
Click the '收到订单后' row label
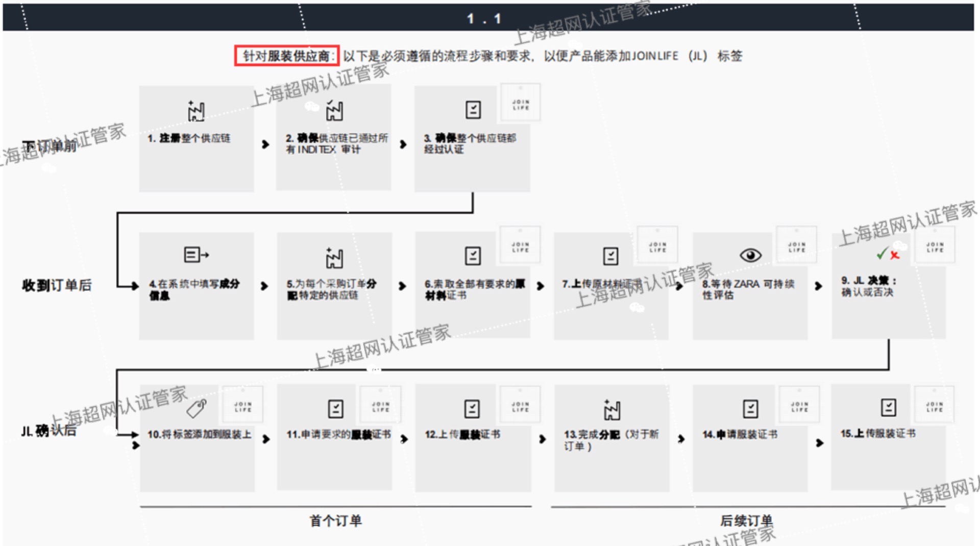pos(57,285)
